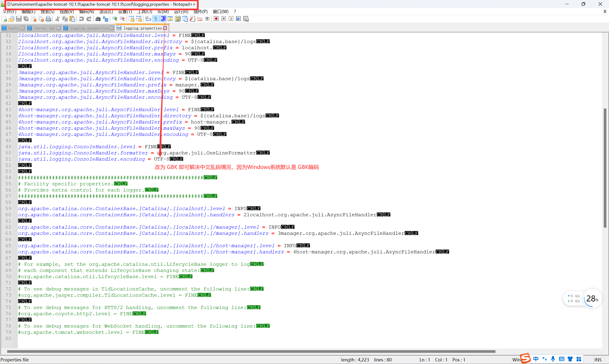Click the Save All toolbar icon
Viewport: 609px width, 364px height.
pos(26,19)
